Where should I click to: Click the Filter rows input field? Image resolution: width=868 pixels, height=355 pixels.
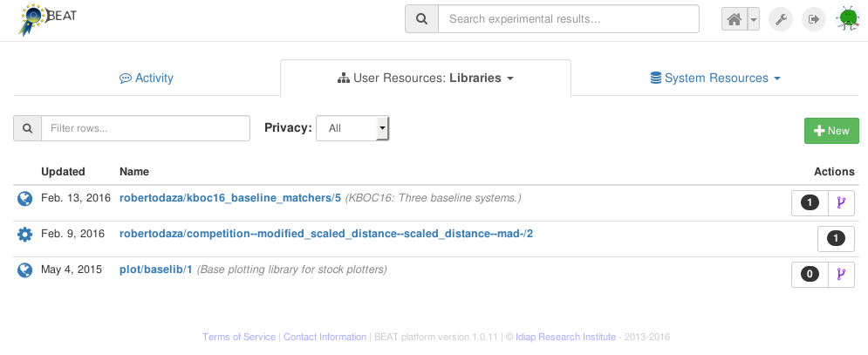(x=146, y=128)
